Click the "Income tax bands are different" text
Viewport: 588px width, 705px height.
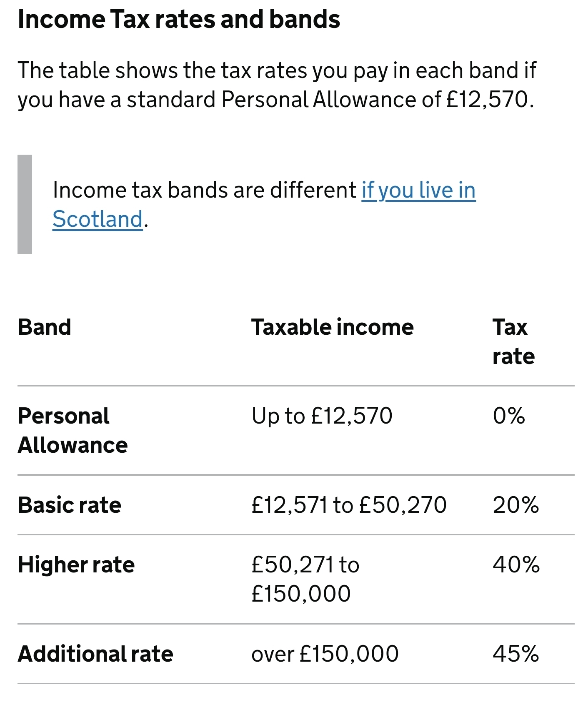tap(204, 191)
